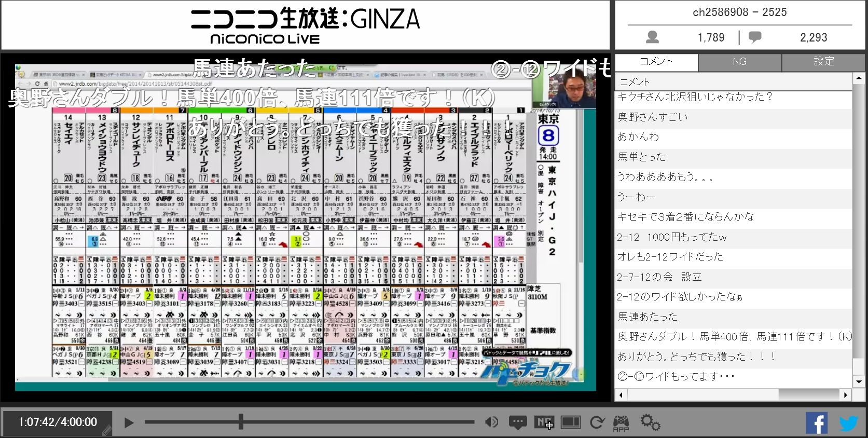Click the comment list scroll-up arrow
868x438 pixels.
[858, 78]
